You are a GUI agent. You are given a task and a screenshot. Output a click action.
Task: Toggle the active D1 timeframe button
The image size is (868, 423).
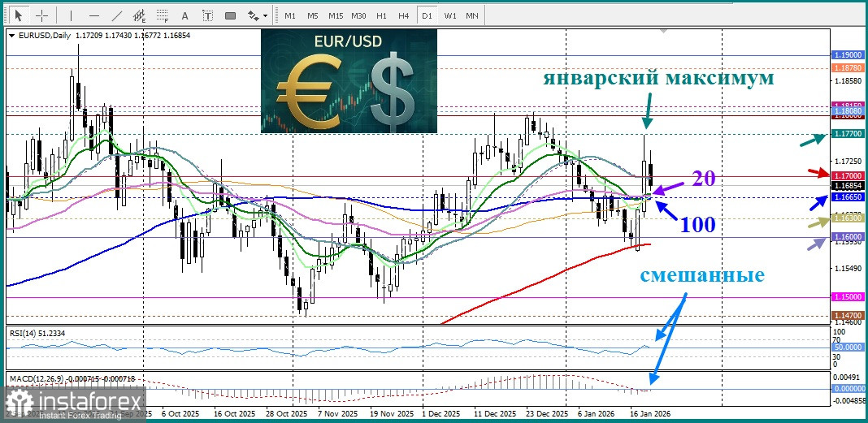[427, 15]
